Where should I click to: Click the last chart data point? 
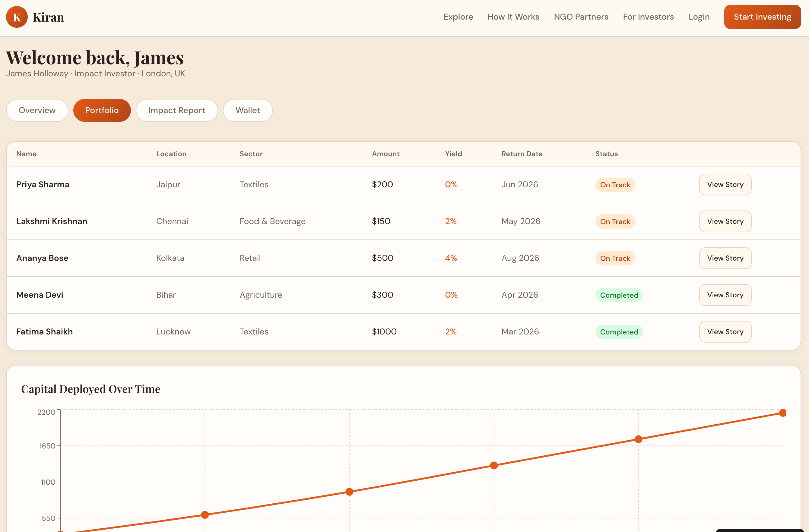pyautogui.click(x=782, y=413)
